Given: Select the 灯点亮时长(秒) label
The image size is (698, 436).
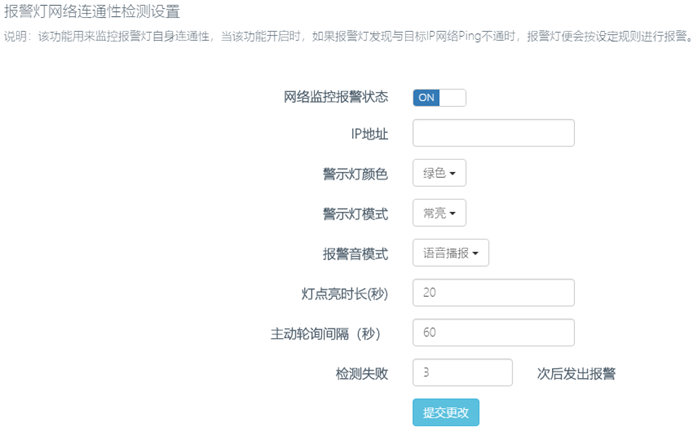Looking at the screenshot, I should (345, 294).
